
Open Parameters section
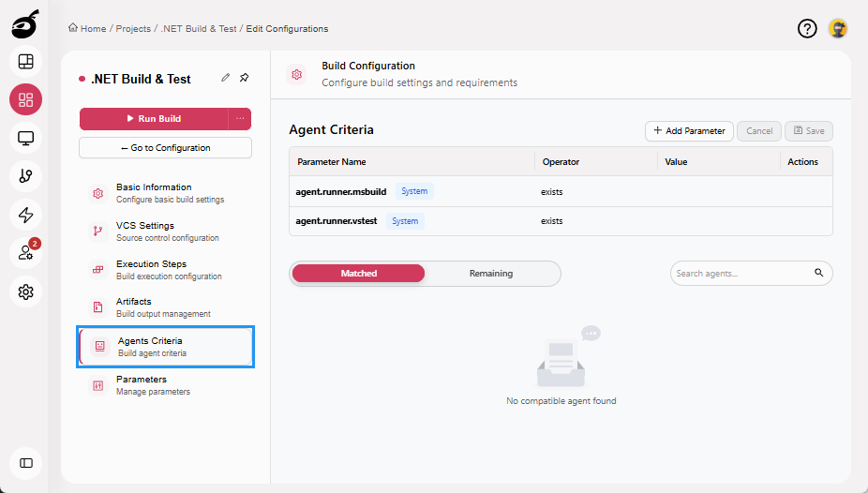coord(166,385)
